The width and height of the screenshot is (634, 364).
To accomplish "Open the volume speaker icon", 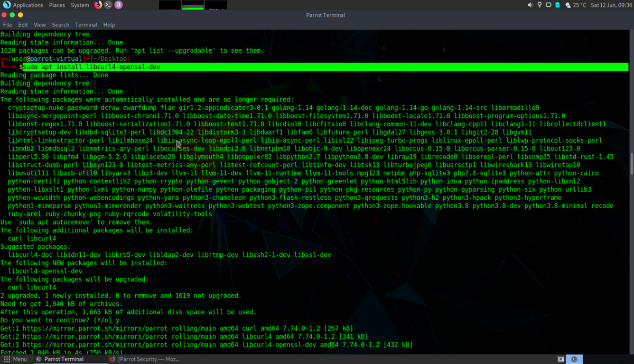I will (x=530, y=5).
